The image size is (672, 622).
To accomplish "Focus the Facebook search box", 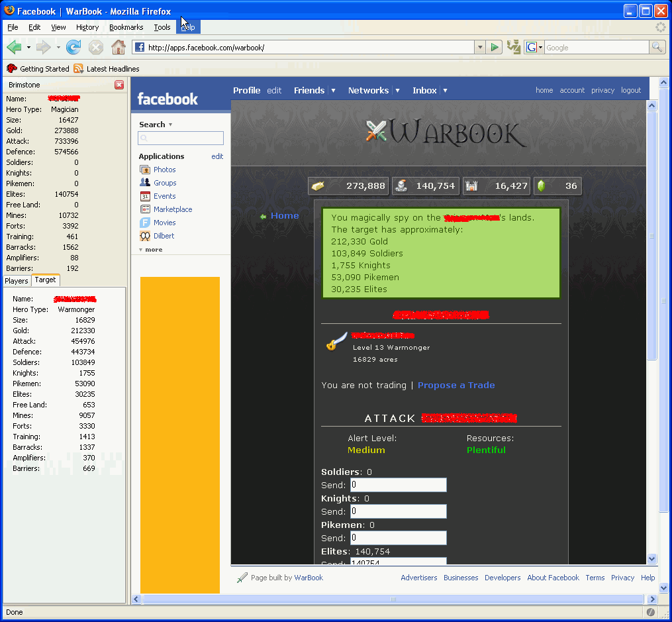I will [x=181, y=138].
